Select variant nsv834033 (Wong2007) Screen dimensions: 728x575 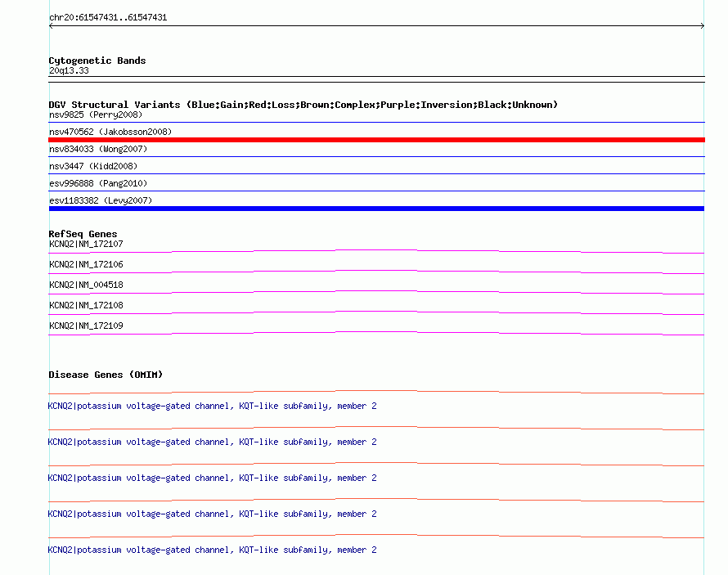tap(98, 149)
